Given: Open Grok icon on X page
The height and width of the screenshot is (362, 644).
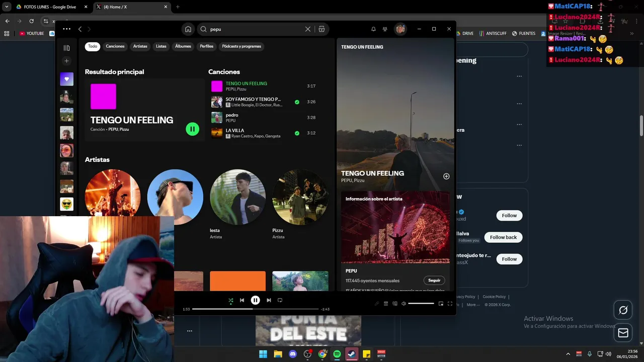Looking at the screenshot, I should coord(623,310).
